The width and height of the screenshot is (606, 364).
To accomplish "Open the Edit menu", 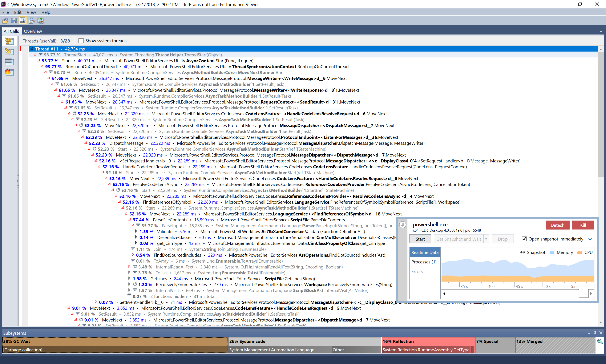I will tap(18, 12).
